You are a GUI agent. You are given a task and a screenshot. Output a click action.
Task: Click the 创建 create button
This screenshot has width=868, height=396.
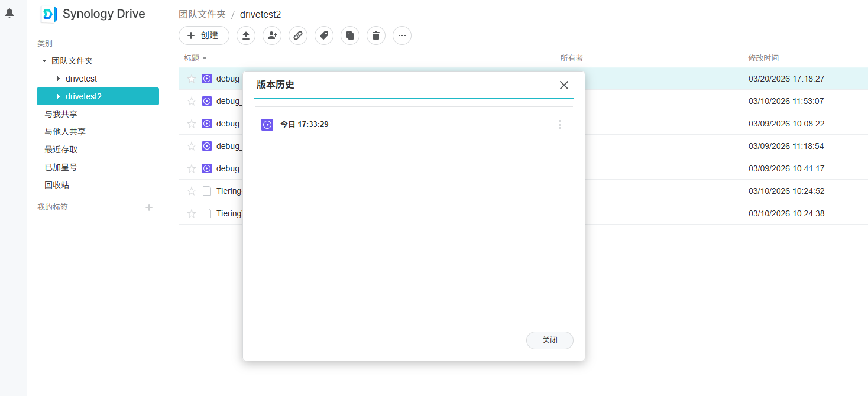click(x=204, y=35)
